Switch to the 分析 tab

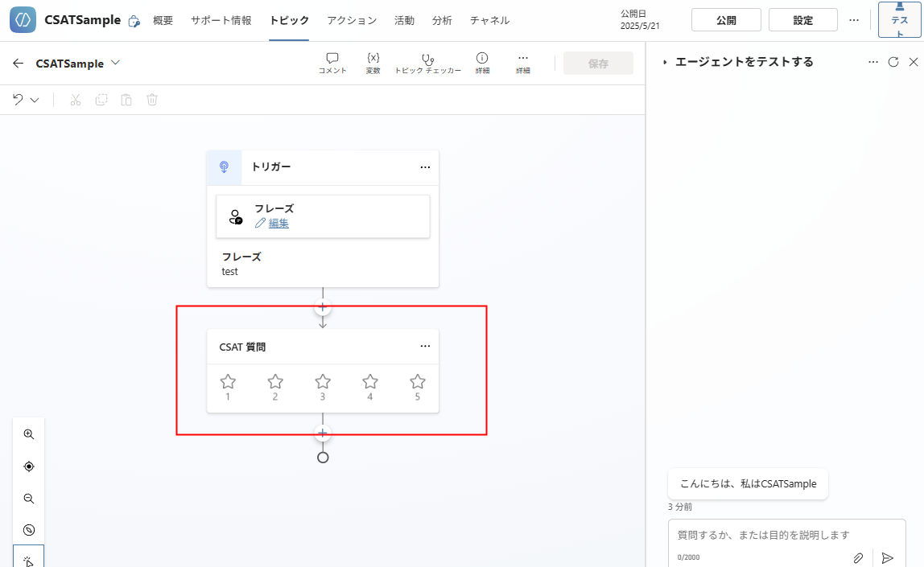(441, 20)
